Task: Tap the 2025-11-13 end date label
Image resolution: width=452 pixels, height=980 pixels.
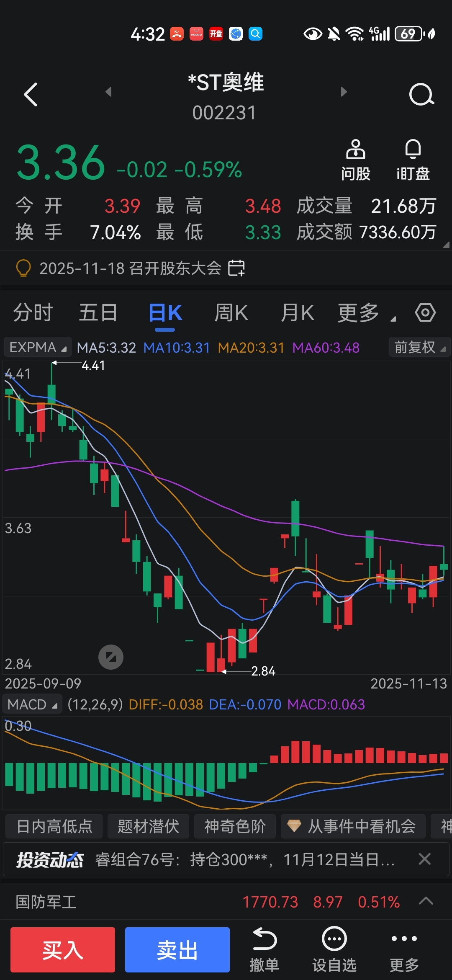Action: click(409, 684)
